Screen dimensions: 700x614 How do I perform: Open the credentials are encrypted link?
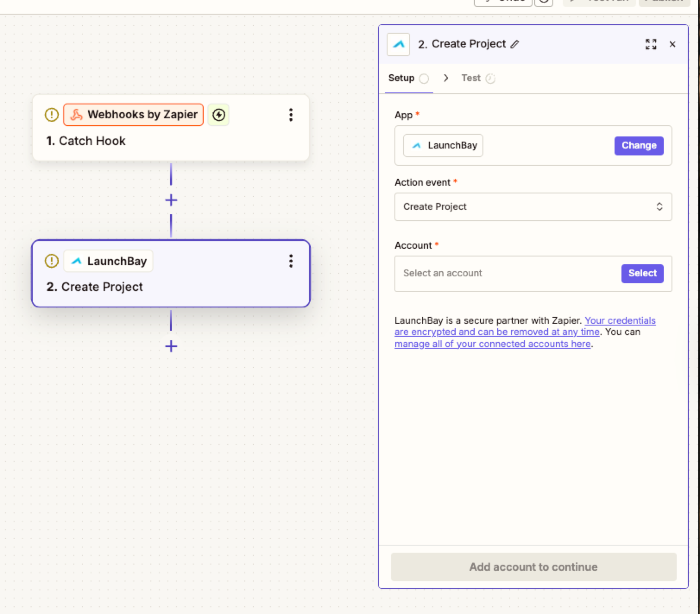point(525,326)
